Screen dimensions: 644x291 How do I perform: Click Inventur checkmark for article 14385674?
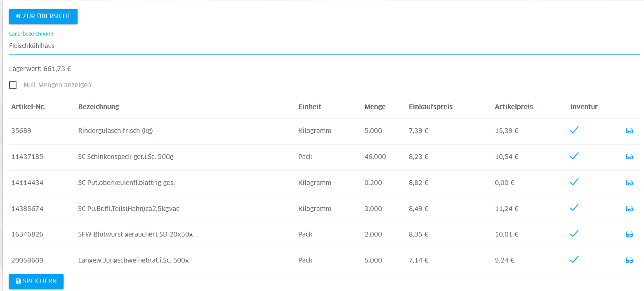(x=574, y=208)
